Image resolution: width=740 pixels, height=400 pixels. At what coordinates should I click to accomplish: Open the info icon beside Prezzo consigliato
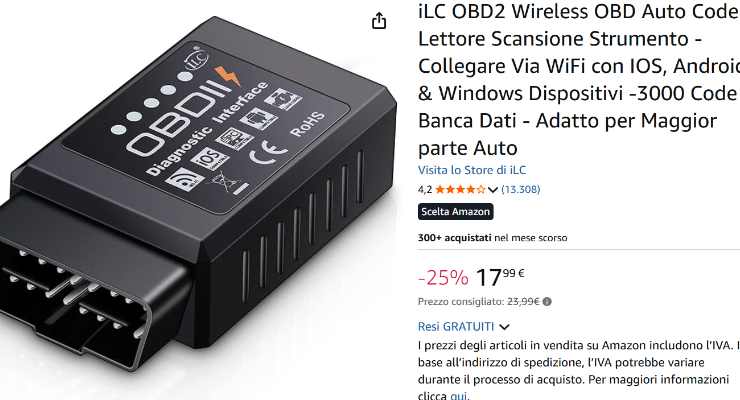[x=547, y=301]
